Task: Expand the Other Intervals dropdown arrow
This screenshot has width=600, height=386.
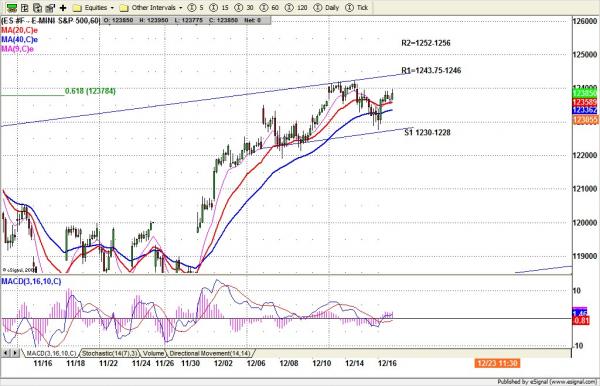Action: (x=181, y=8)
